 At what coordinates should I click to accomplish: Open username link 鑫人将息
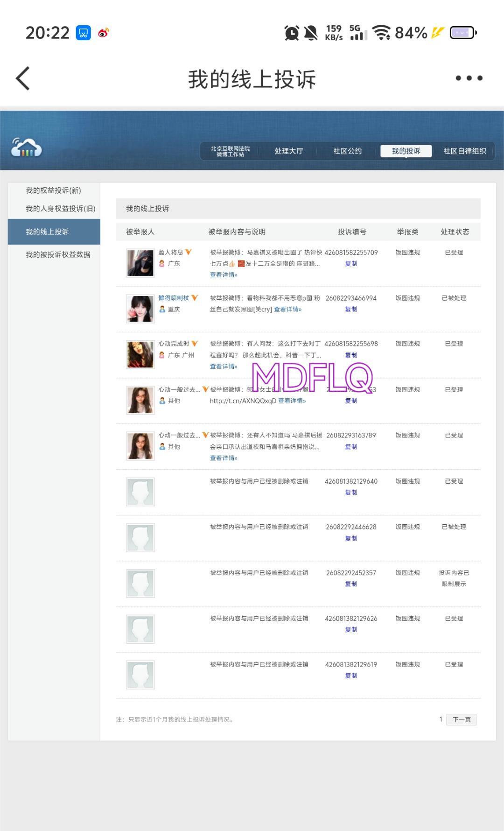pyautogui.click(x=170, y=252)
